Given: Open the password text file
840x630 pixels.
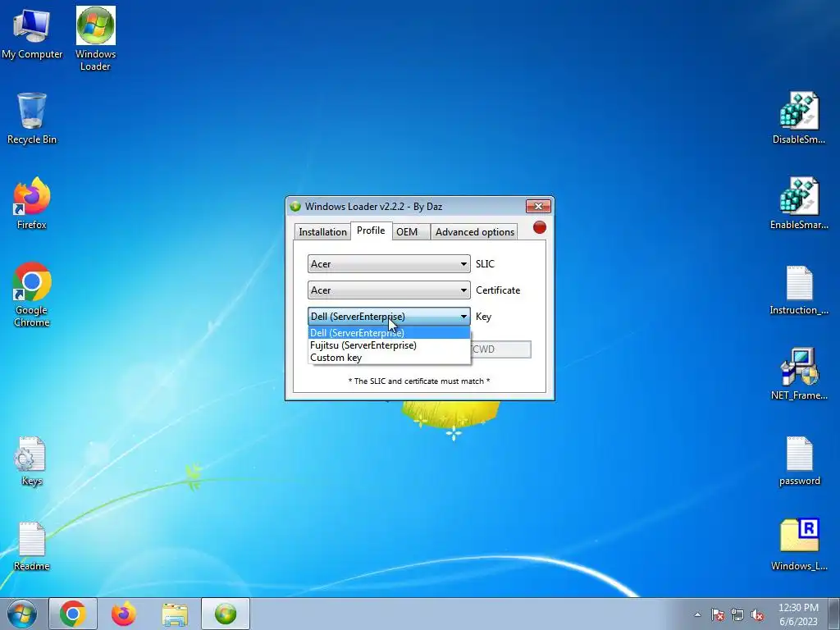Looking at the screenshot, I should pos(799,461).
